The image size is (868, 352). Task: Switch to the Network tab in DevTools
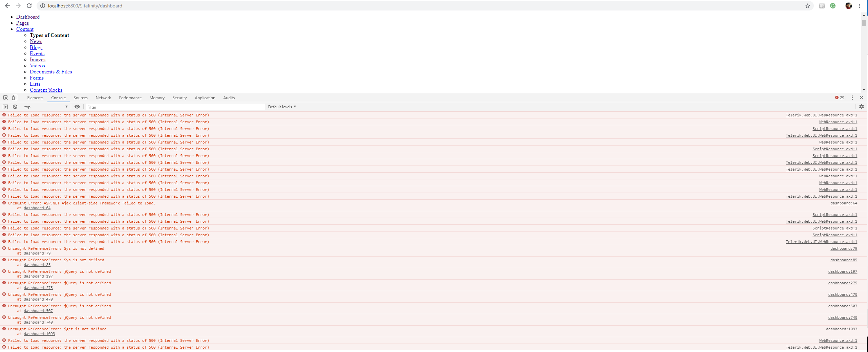click(103, 97)
